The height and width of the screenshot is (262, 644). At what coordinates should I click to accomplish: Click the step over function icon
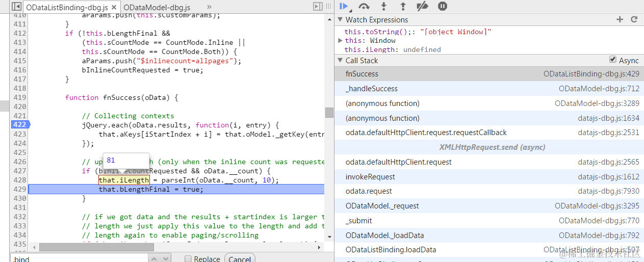364,7
